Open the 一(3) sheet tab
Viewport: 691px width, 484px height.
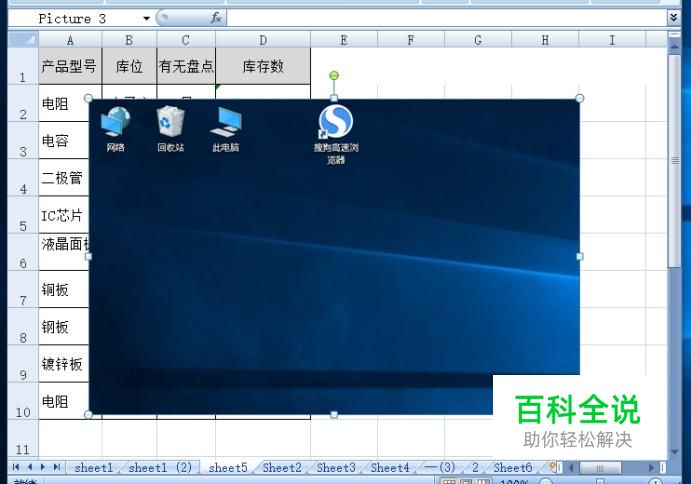coord(440,467)
